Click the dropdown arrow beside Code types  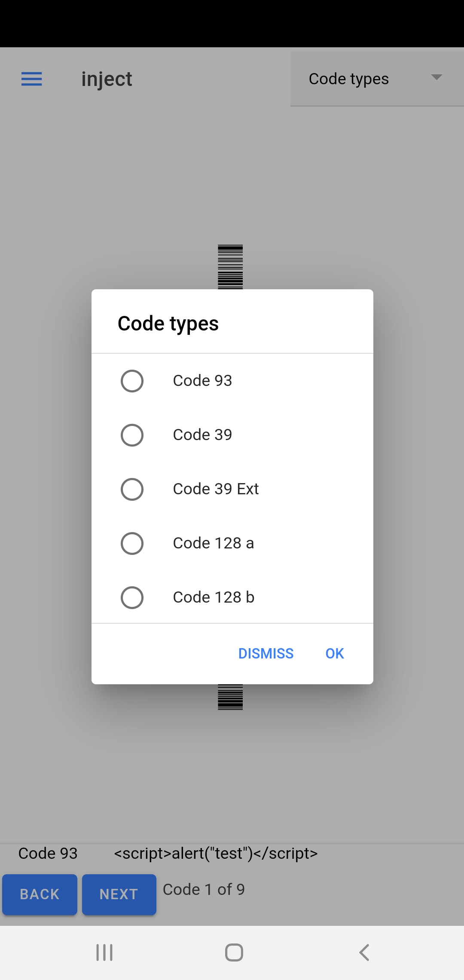pos(437,77)
